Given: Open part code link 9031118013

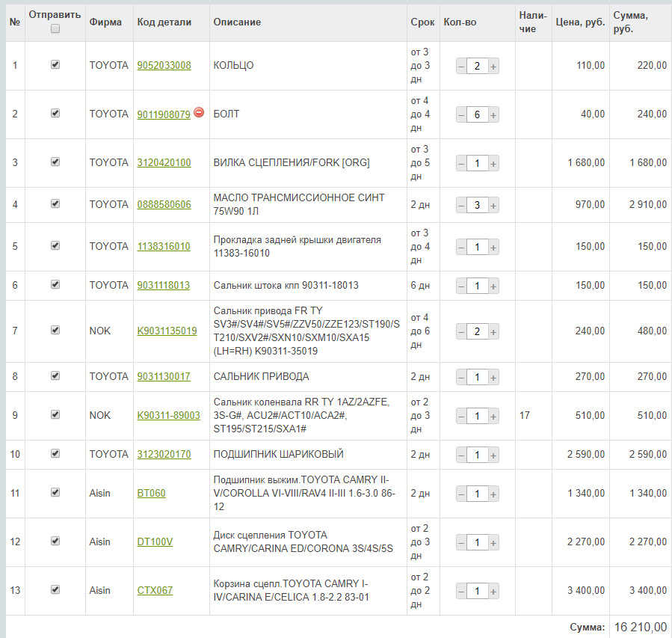Looking at the screenshot, I should tap(163, 286).
